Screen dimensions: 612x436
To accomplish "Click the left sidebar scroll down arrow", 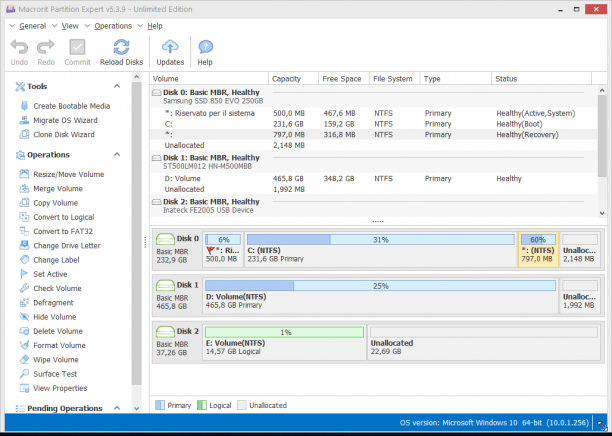I will click(x=136, y=409).
